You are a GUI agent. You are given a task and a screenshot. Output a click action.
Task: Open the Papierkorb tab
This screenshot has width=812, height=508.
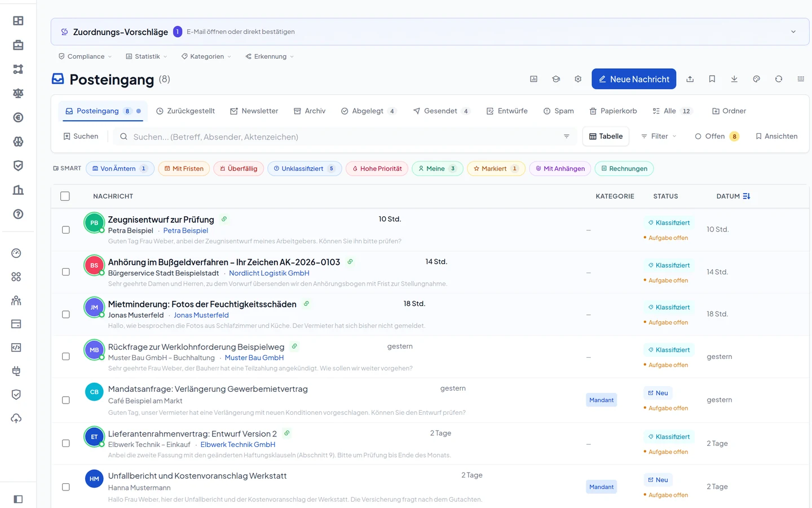click(614, 111)
